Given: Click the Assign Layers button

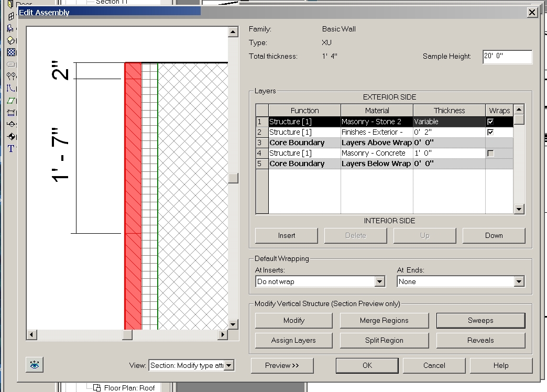Looking at the screenshot, I should coord(294,340).
